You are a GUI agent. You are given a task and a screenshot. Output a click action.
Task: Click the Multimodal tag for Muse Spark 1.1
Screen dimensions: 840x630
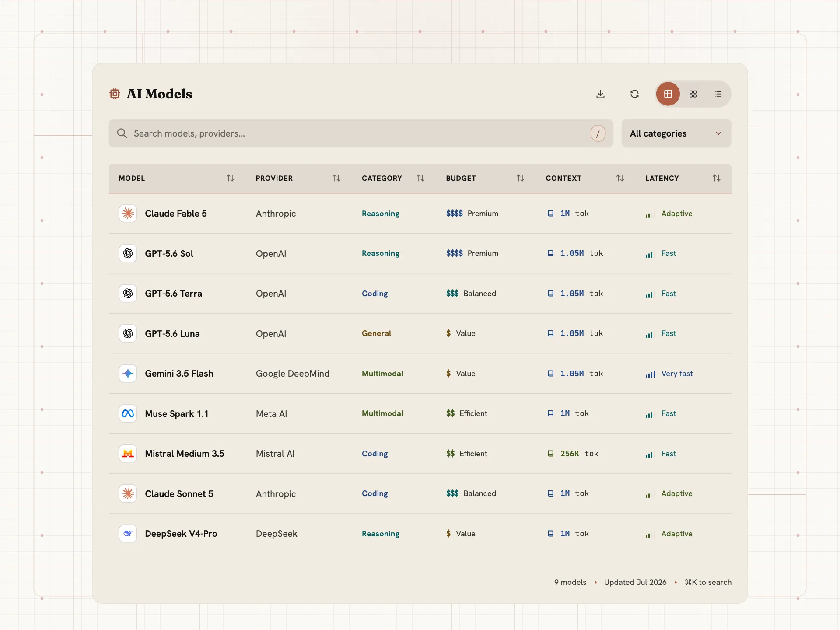tap(383, 413)
